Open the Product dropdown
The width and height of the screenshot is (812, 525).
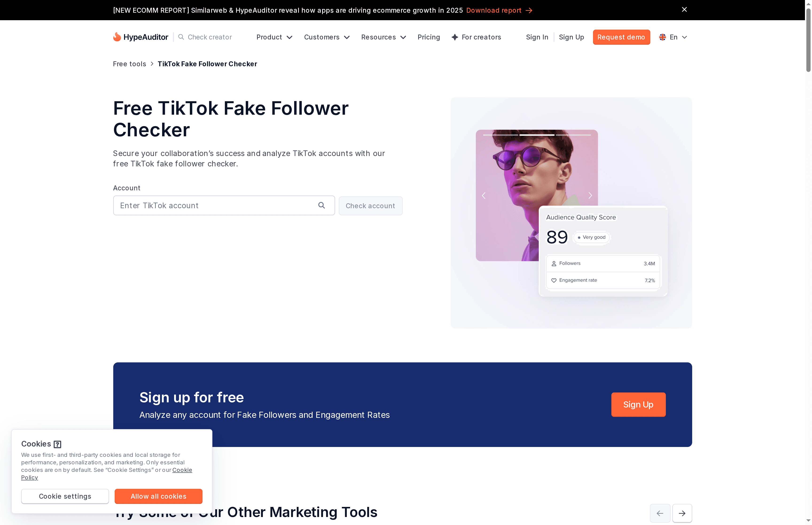(x=274, y=37)
